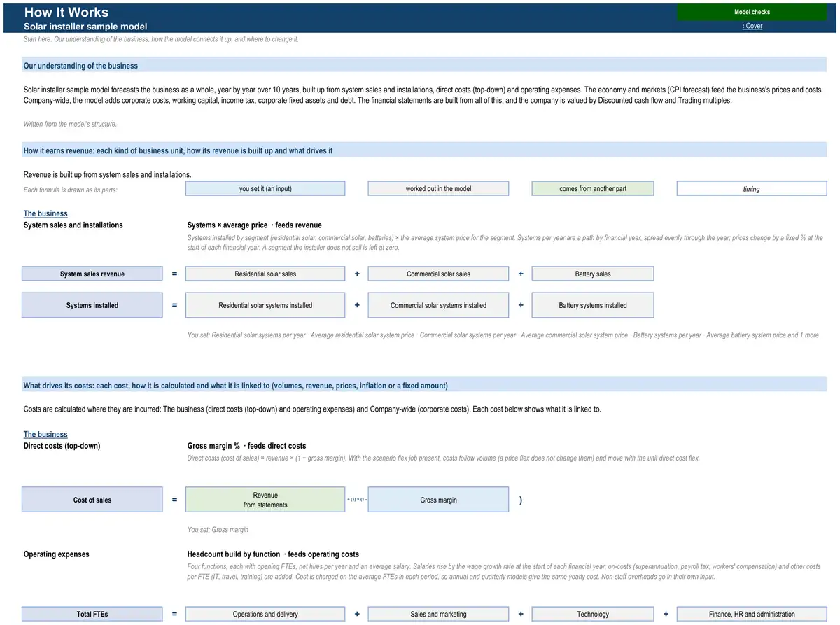
Task: Open The business link above Direct costs (top-down)
Action: tap(45, 435)
